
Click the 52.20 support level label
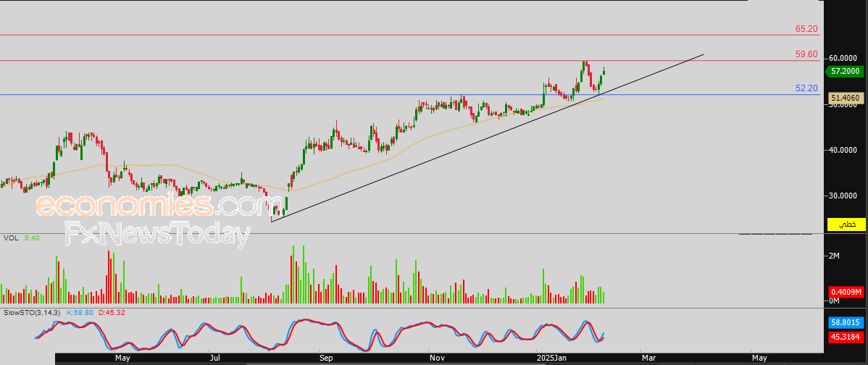[806, 88]
